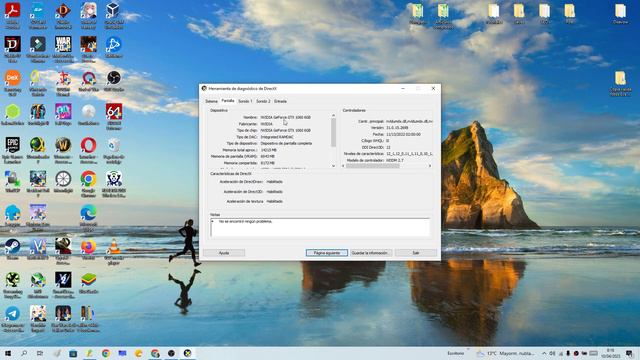Click the WDDM 2.7 driver model text

395,160
